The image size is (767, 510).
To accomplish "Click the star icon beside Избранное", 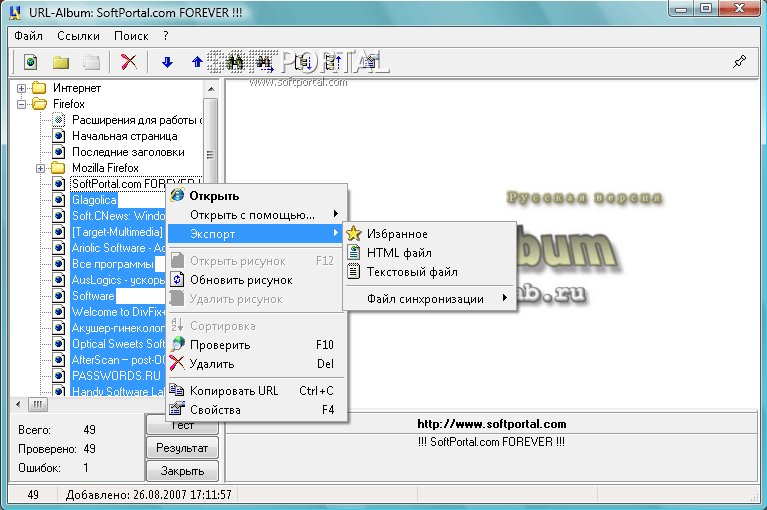I will 354,234.
